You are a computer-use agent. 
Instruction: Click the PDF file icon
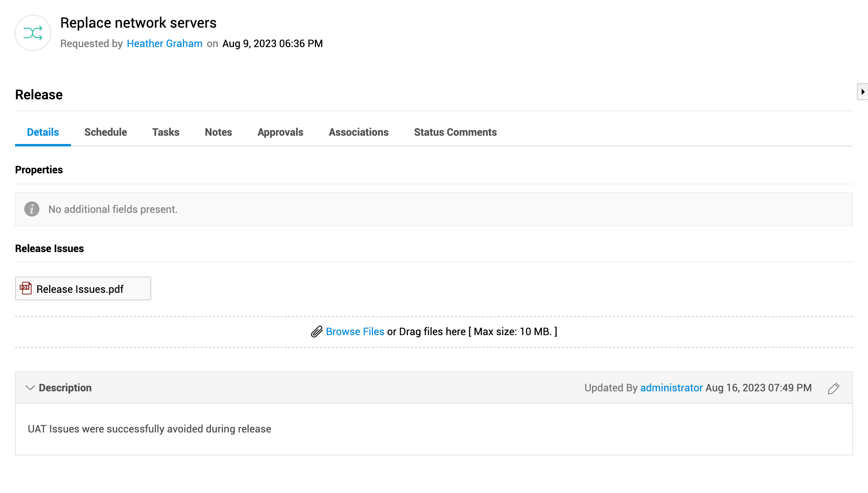tap(26, 288)
